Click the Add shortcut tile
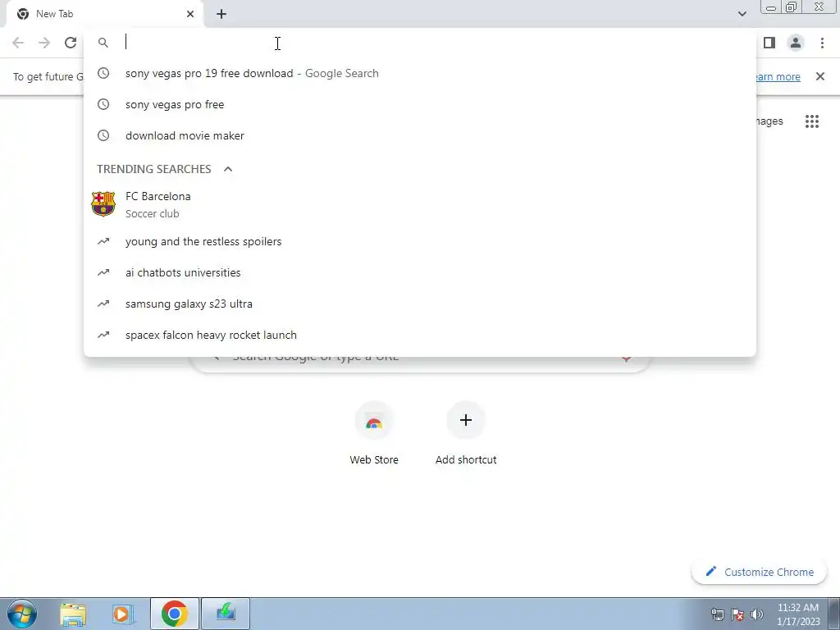 [x=466, y=435]
